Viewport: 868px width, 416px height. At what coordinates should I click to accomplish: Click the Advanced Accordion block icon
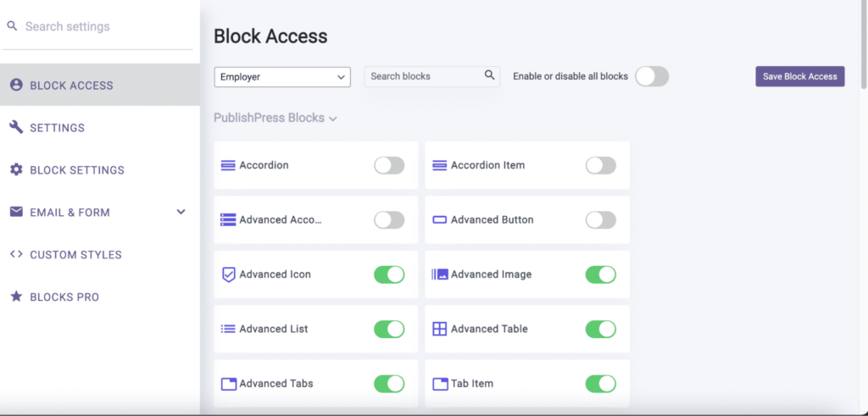(228, 219)
